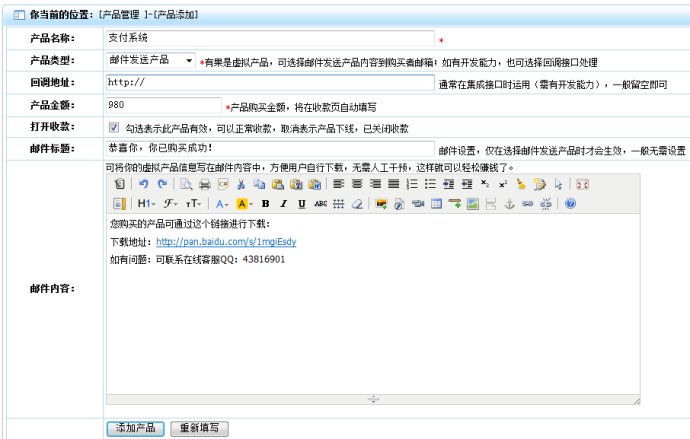The width and height of the screenshot is (690, 439).
Task: Click the print icon in editor toolbar
Action: tap(205, 184)
